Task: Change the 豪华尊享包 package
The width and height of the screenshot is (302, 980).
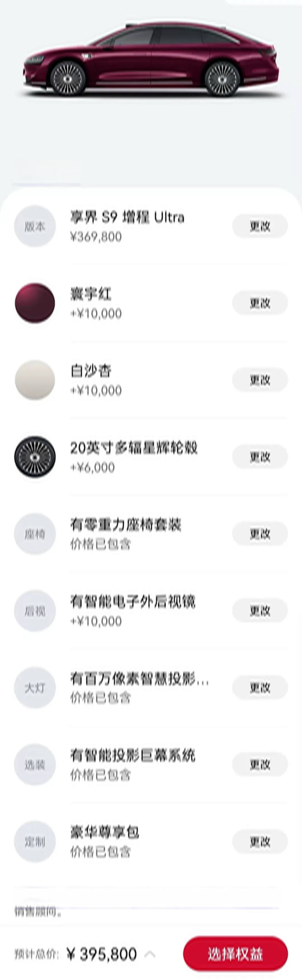Action: 260,841
